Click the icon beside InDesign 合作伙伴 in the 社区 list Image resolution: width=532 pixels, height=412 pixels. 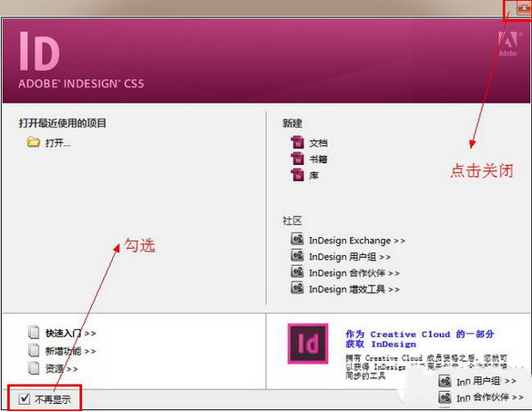click(297, 272)
